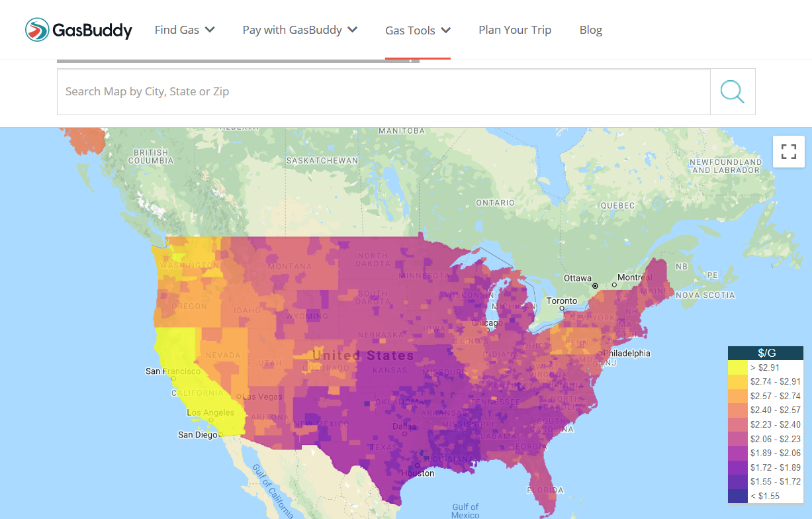
Task: Click the Ottawa city label
Action: point(577,277)
